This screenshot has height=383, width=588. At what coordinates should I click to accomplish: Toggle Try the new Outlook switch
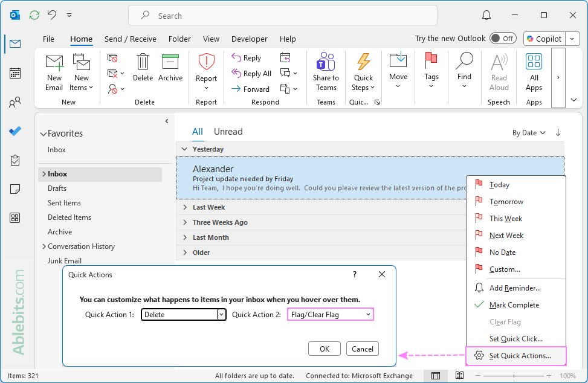[x=503, y=39]
